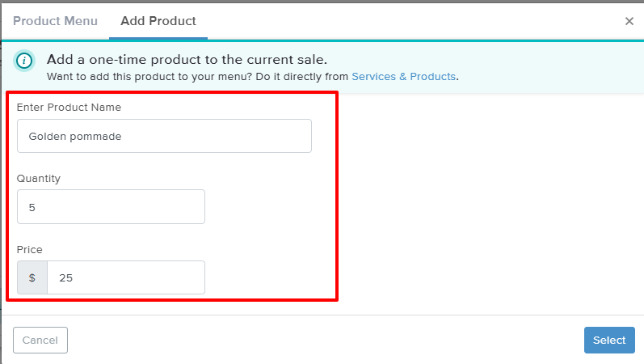Click the info icon in the banner
The image size is (644, 364).
(x=25, y=61)
